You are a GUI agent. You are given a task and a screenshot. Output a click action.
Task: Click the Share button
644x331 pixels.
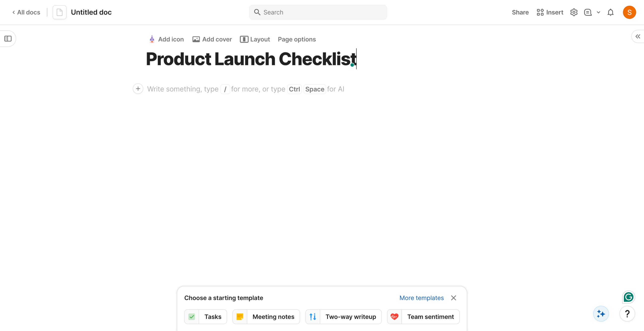(x=520, y=12)
